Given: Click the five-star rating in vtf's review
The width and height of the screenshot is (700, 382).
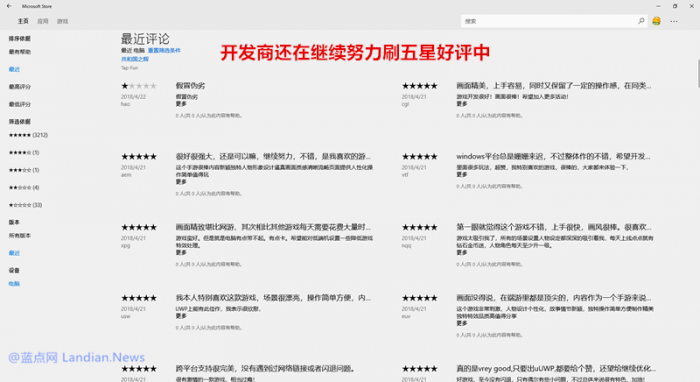Looking at the screenshot, I should 420,157.
